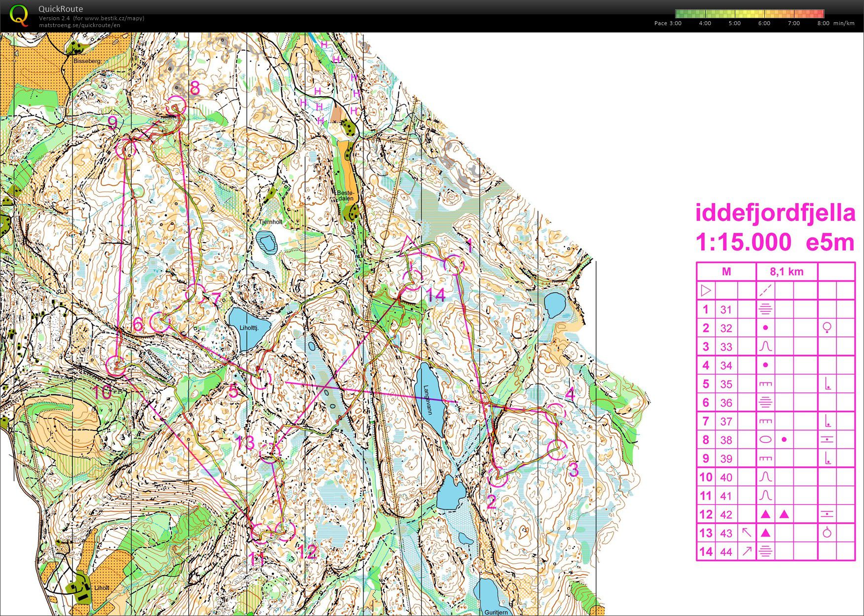This screenshot has height=616, width=864.
Task: Click the pace color gradient legend
Action: [x=750, y=14]
